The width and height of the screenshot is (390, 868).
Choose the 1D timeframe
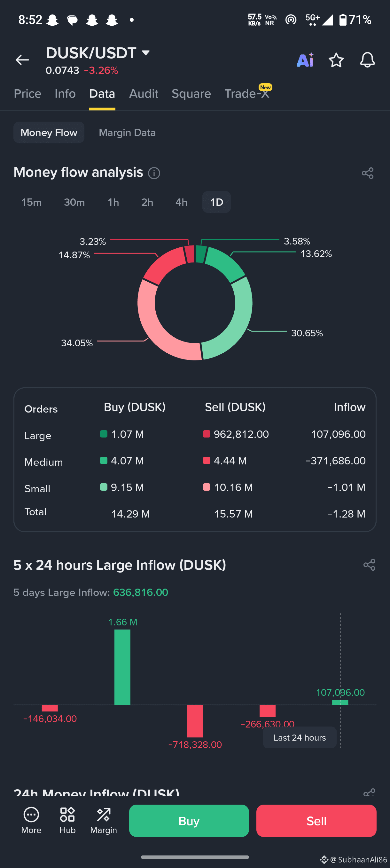coord(216,202)
